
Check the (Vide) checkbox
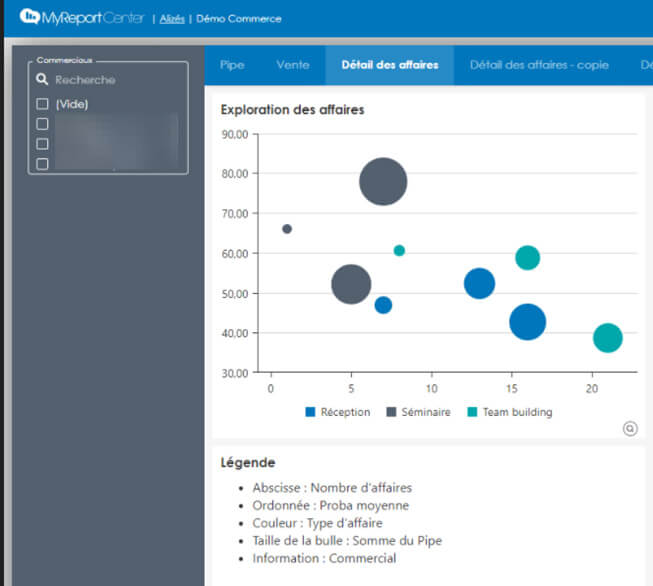[x=42, y=104]
